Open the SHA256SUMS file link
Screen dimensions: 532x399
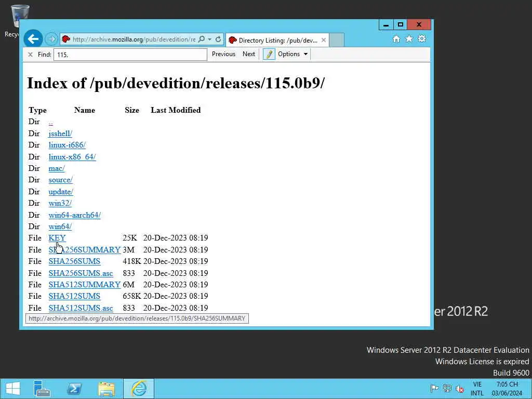[x=74, y=261]
